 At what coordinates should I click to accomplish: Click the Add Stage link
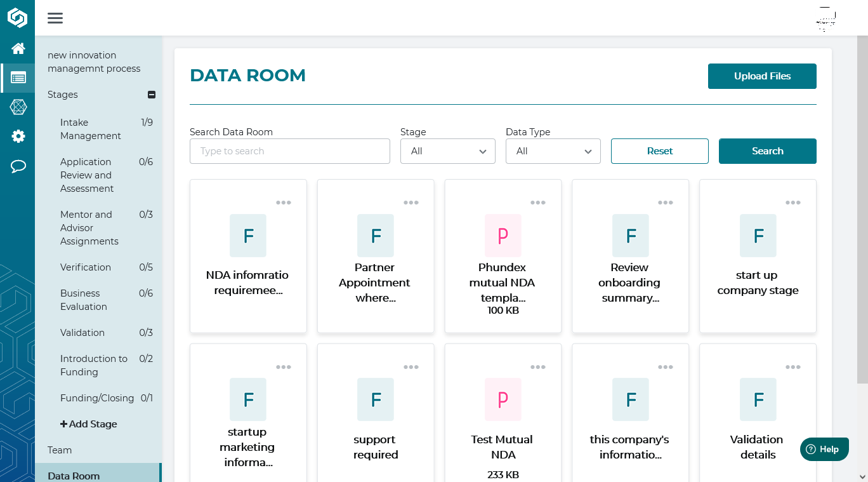tap(89, 424)
